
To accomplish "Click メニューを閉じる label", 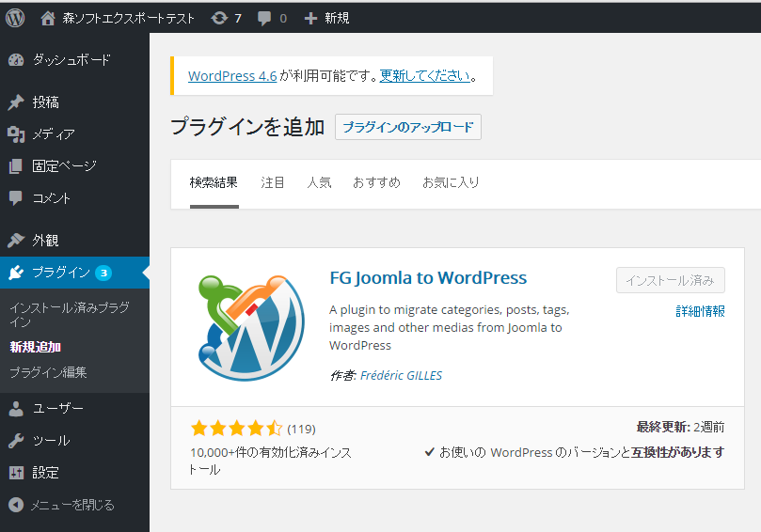I will (x=72, y=506).
